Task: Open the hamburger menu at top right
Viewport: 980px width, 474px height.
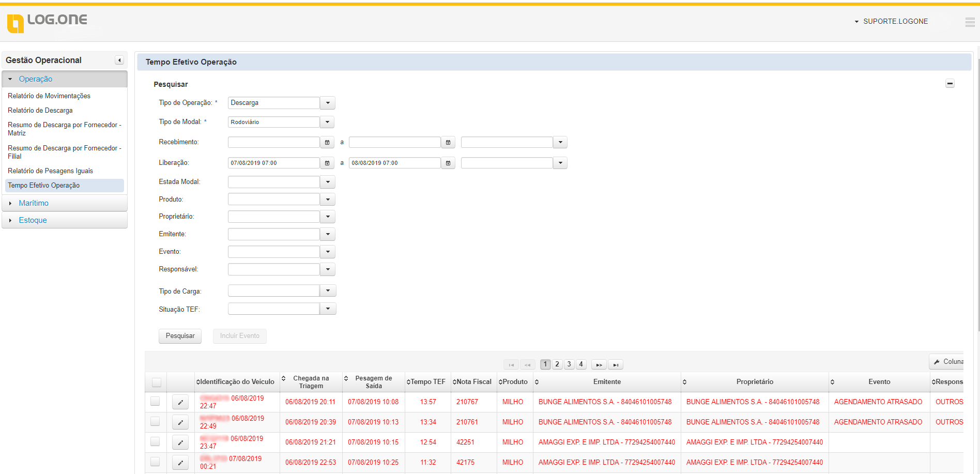Action: click(x=970, y=22)
